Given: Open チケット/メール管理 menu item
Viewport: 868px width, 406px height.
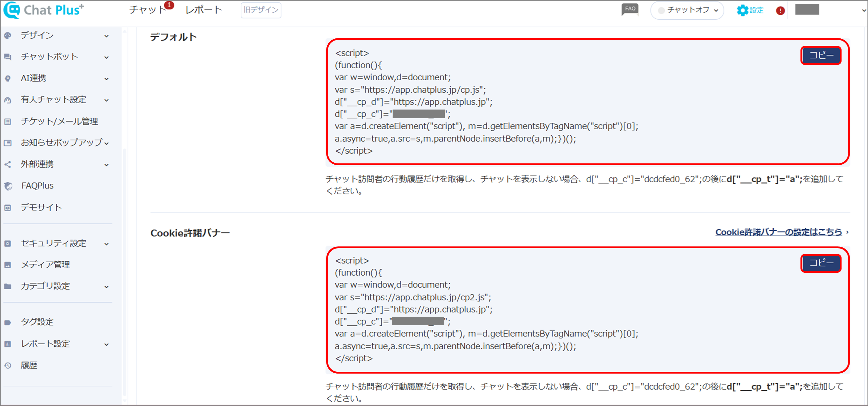Looking at the screenshot, I should (59, 121).
